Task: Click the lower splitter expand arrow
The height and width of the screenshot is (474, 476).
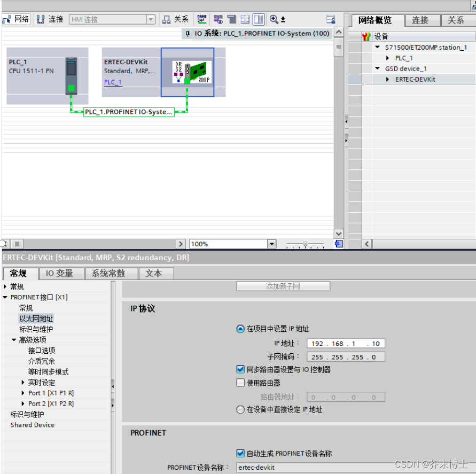Action: tap(346, 141)
